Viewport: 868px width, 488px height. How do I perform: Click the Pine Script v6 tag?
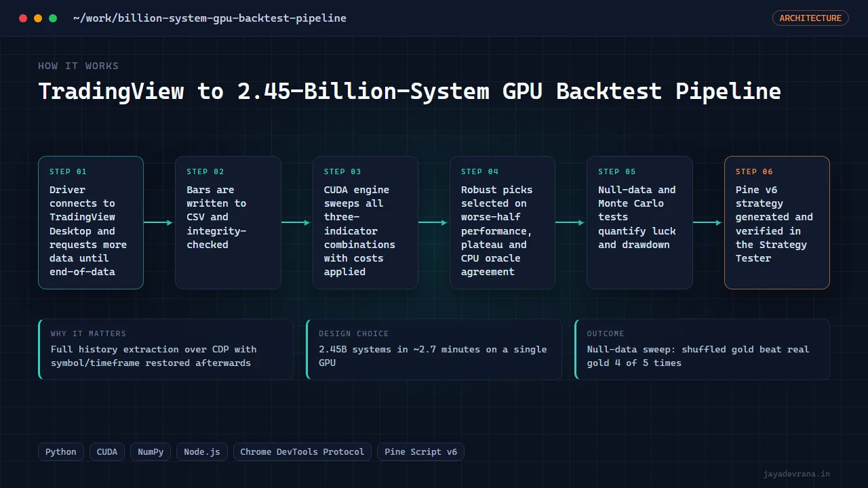421,452
